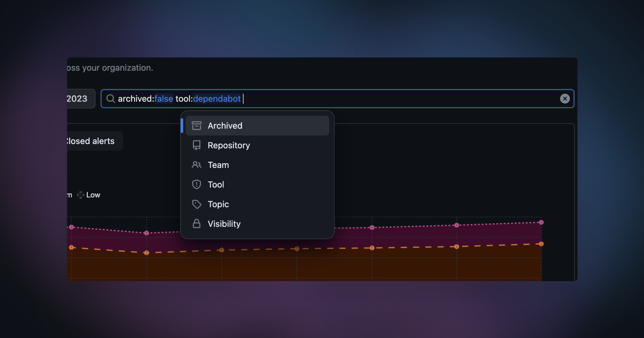Image resolution: width=644 pixels, height=338 pixels.
Task: Toggle the Low severity legend item
Action: click(89, 195)
